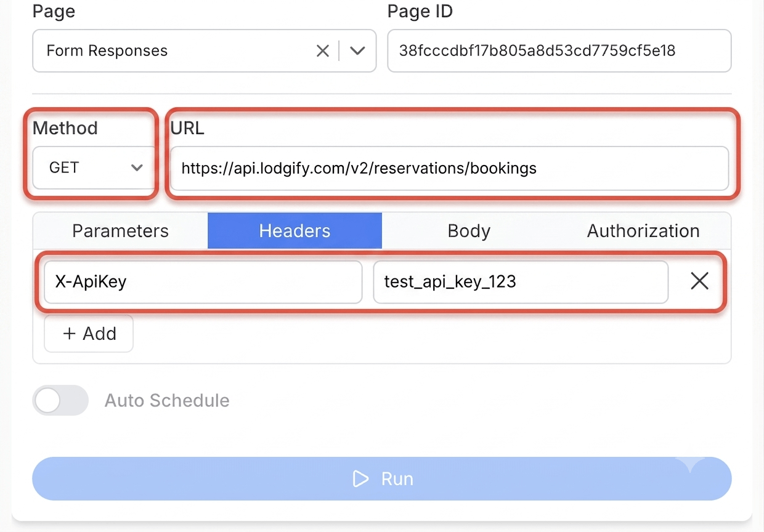Expand the Page dropdown chevron
764x532 pixels.
tap(357, 51)
